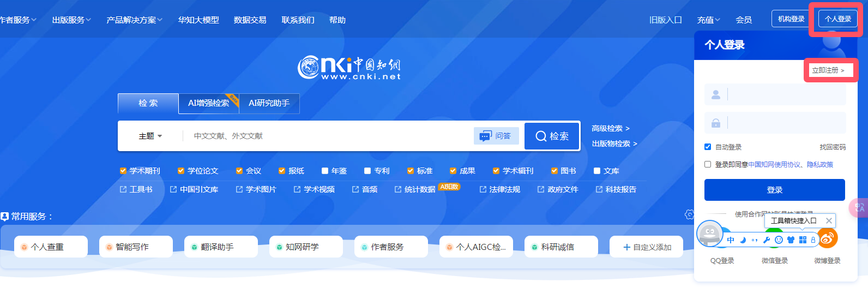Open 科技报告 external link
The height and width of the screenshot is (287, 868).
click(x=616, y=189)
